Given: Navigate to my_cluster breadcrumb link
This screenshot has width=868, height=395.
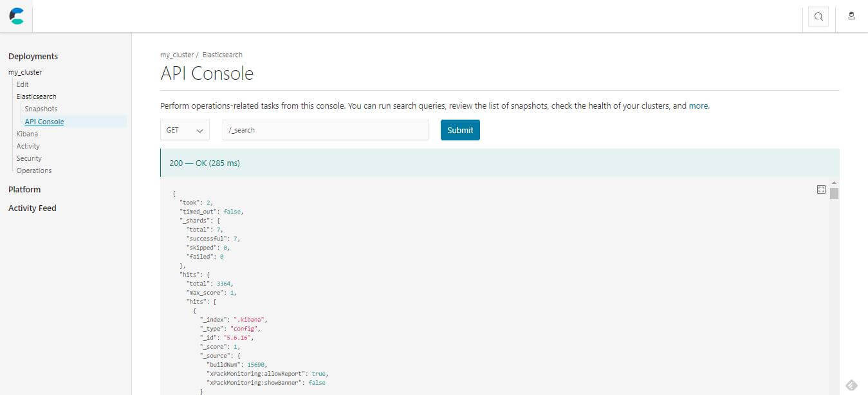Looking at the screenshot, I should pos(176,55).
